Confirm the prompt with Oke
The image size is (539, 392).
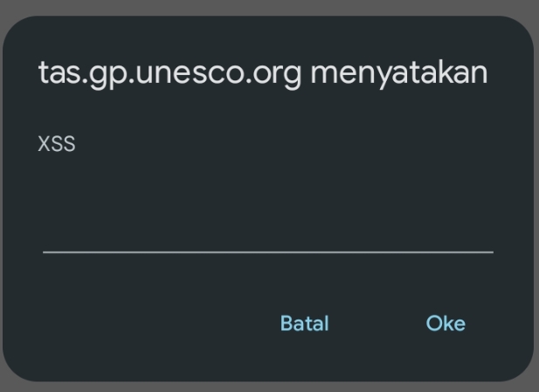point(445,324)
